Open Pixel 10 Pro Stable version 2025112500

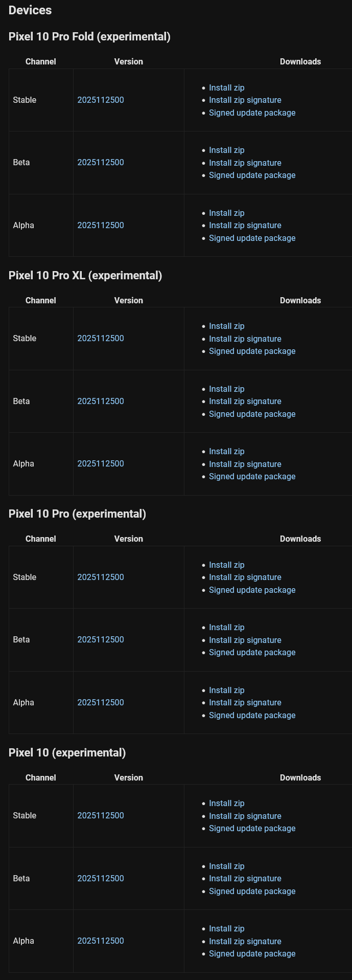pyautogui.click(x=101, y=577)
